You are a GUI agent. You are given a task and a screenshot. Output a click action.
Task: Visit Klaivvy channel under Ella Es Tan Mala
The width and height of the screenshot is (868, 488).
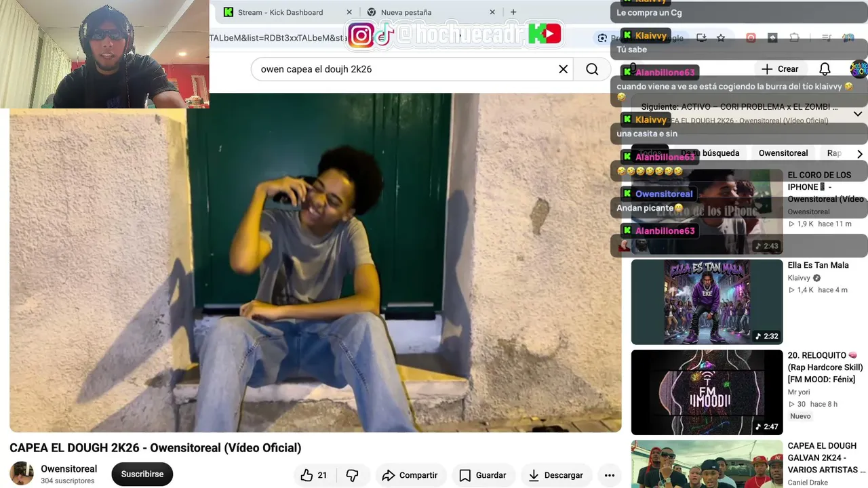799,278
